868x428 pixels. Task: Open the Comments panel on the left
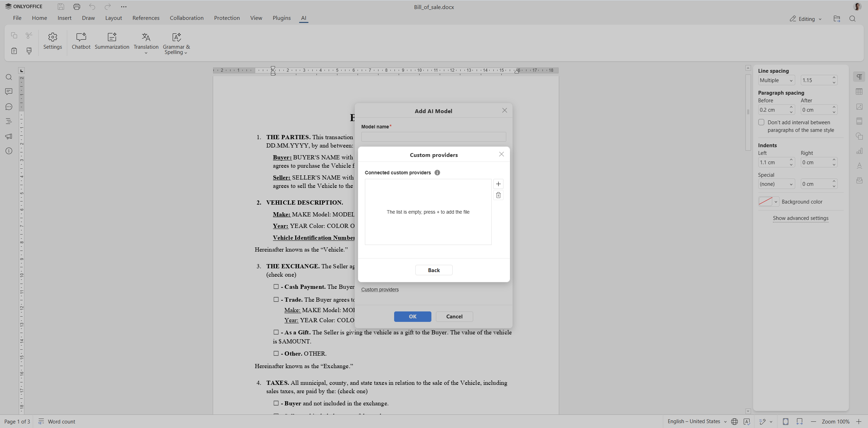[9, 92]
